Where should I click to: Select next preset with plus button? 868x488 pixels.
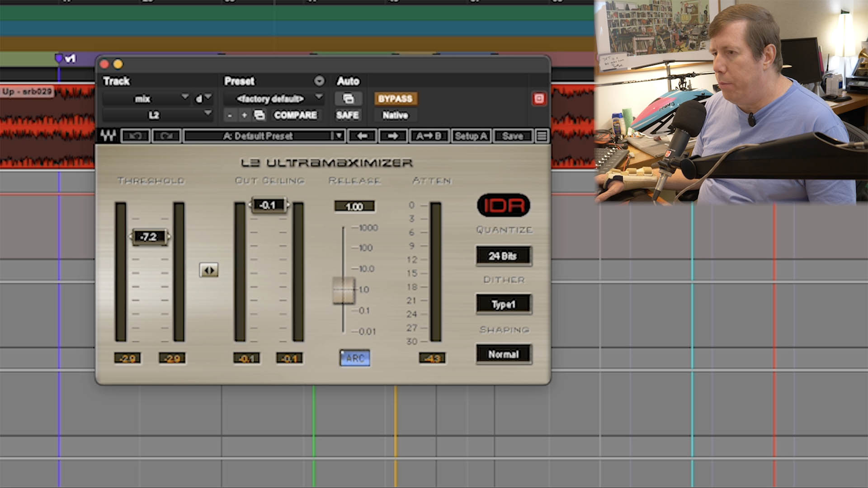click(x=244, y=116)
